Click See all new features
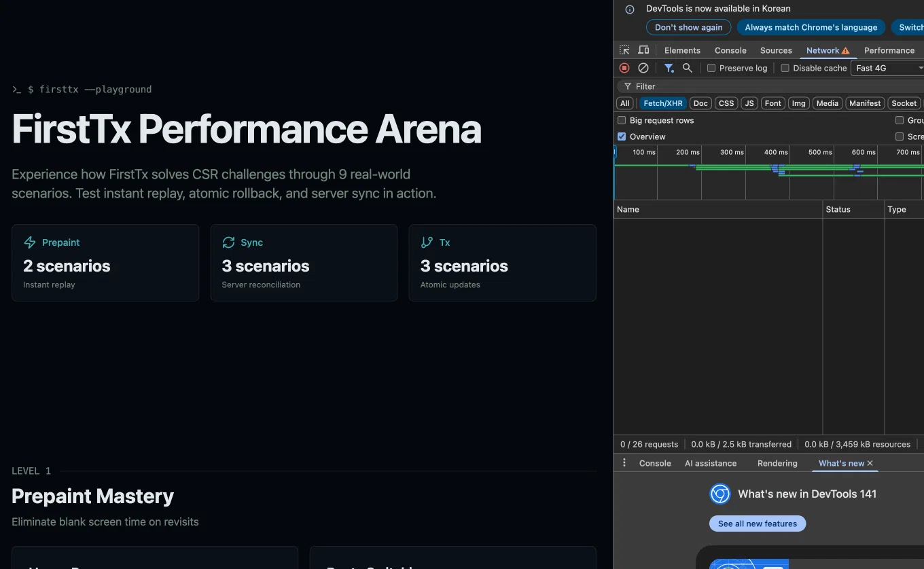Viewport: 924px width, 569px height. pyautogui.click(x=757, y=524)
